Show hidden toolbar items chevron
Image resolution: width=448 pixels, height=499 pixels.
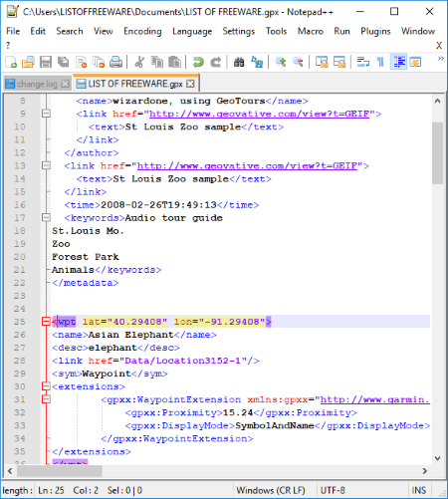pyautogui.click(x=440, y=59)
